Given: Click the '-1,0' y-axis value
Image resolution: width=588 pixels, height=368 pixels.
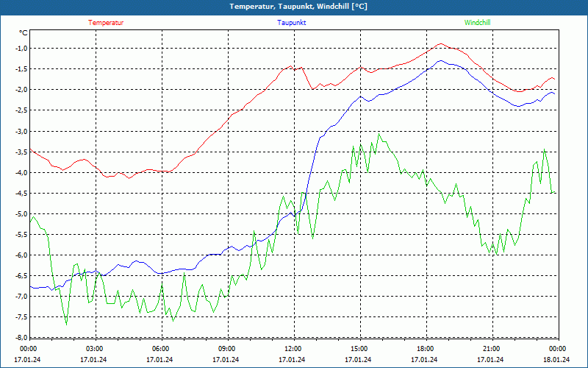Looking at the screenshot, I should click(21, 48).
